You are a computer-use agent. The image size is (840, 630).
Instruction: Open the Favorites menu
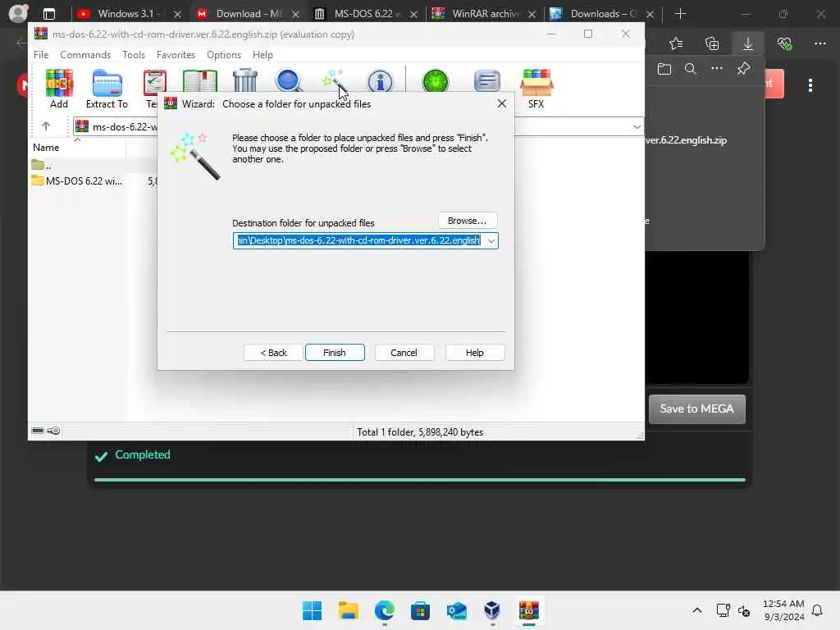pos(176,55)
